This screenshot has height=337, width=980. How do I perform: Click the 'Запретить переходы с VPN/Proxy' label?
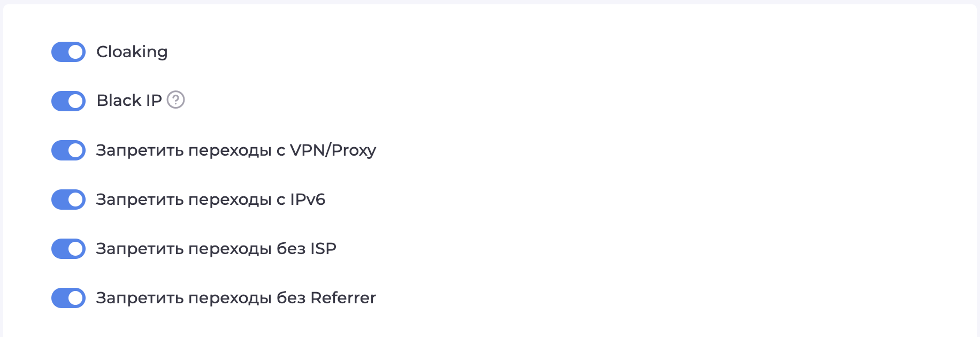235,150
